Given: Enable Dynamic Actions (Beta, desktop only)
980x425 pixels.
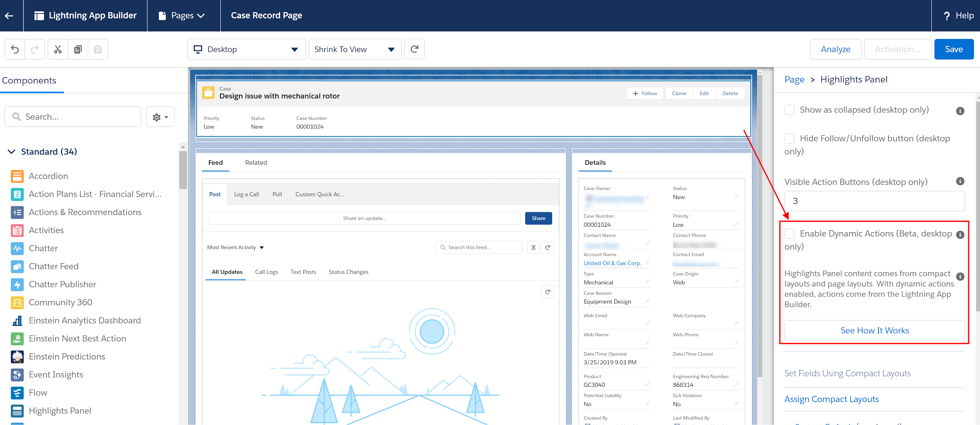Looking at the screenshot, I should point(790,234).
